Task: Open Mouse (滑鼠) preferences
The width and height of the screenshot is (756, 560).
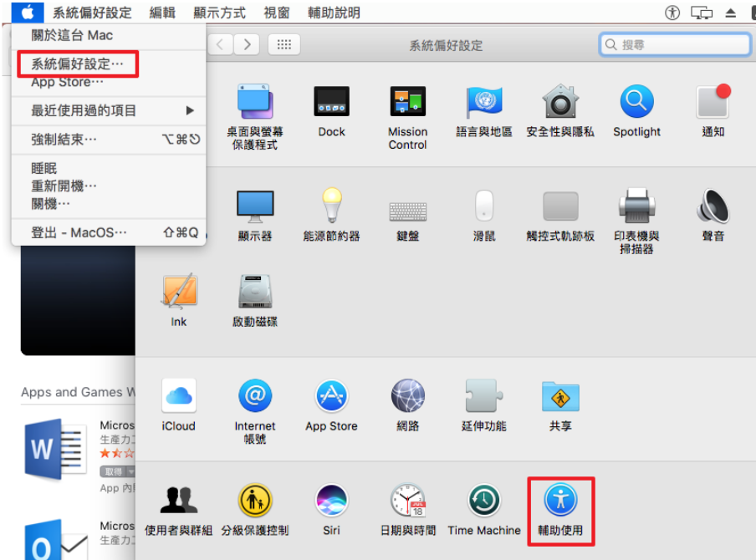Action: 484,215
